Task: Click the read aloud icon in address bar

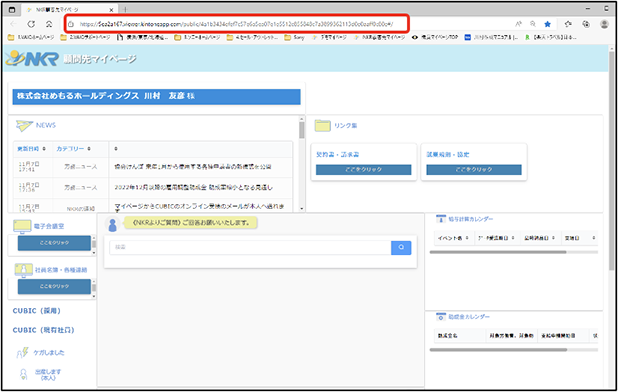Action: click(x=519, y=24)
